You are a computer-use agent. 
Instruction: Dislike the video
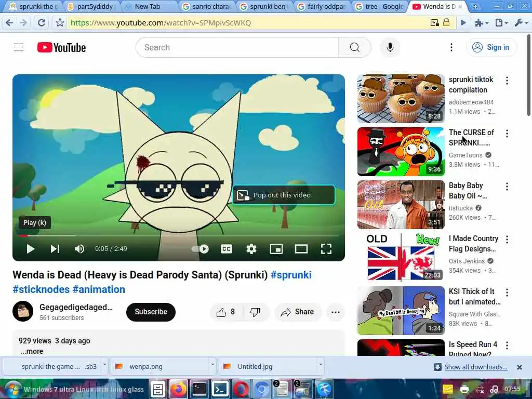tap(255, 312)
